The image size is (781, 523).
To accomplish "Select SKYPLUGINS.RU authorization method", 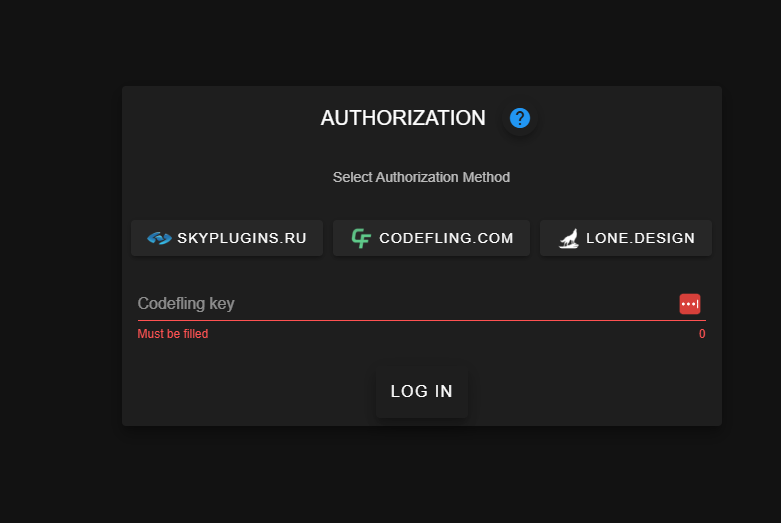I will [x=227, y=239].
